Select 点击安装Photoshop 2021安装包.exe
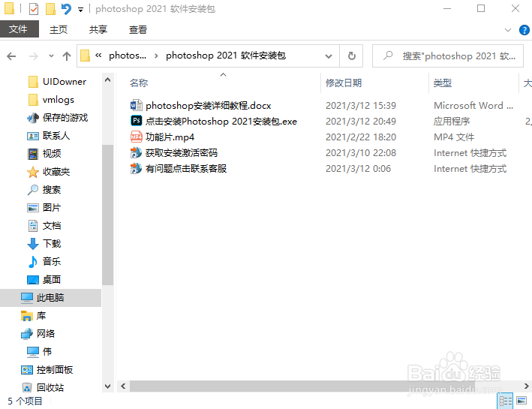Viewport: 532px width, 409px height. 221,121
